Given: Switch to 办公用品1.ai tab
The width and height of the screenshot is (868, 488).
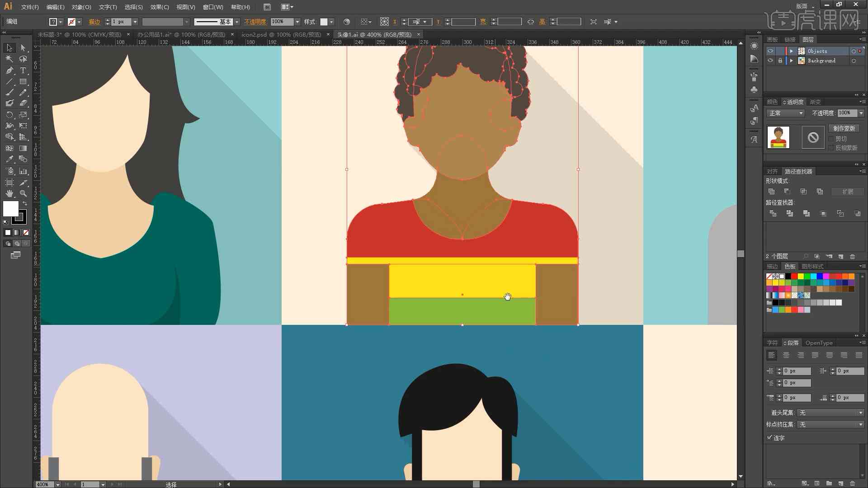Looking at the screenshot, I should click(179, 34).
